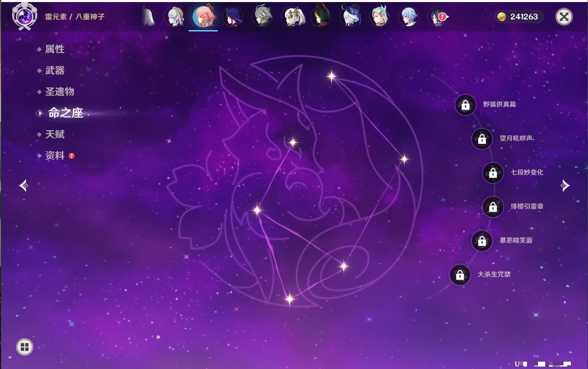Choose Tighnari's portrait icon
588x369 pixels.
[321, 17]
